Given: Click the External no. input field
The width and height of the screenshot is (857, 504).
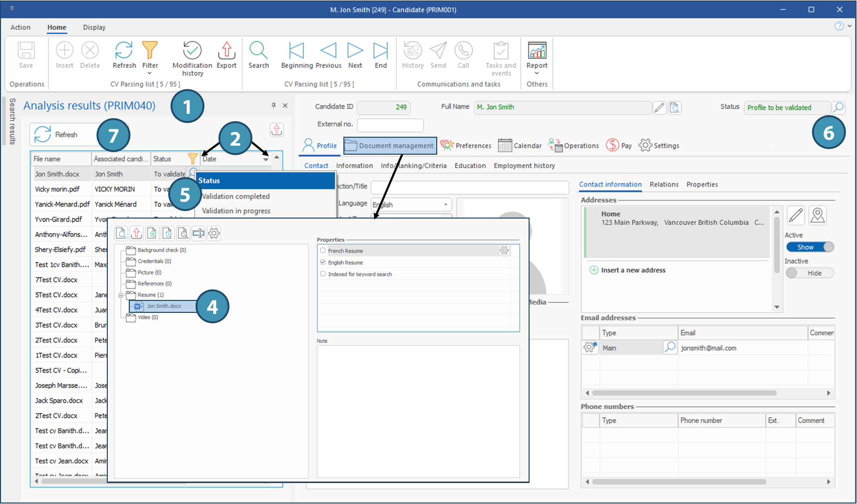Looking at the screenshot, I should (390, 125).
